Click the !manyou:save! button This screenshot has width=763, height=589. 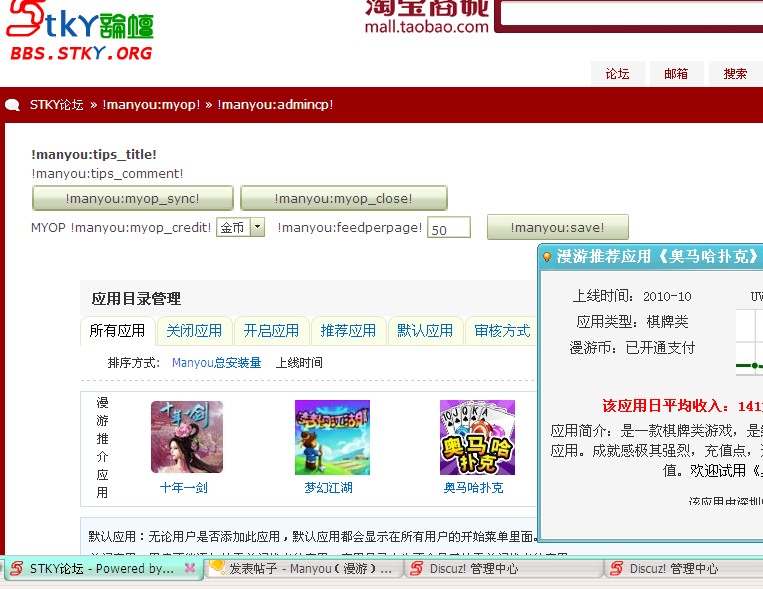tap(558, 227)
